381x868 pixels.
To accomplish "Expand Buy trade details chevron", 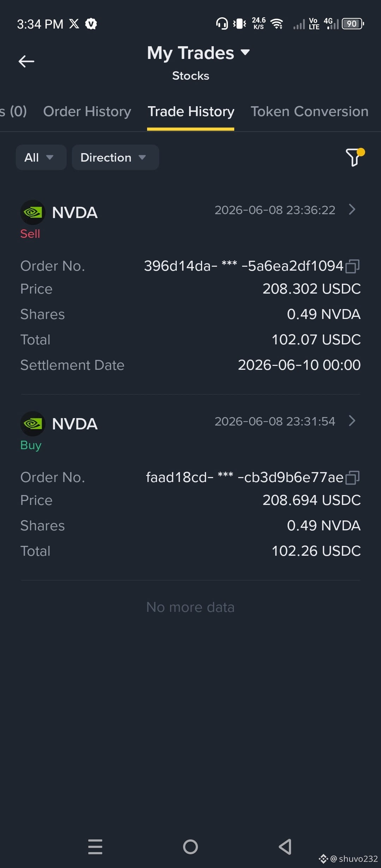I will (352, 421).
